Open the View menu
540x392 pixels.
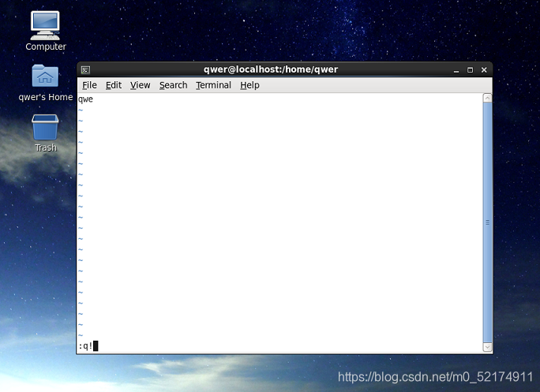pyautogui.click(x=141, y=85)
